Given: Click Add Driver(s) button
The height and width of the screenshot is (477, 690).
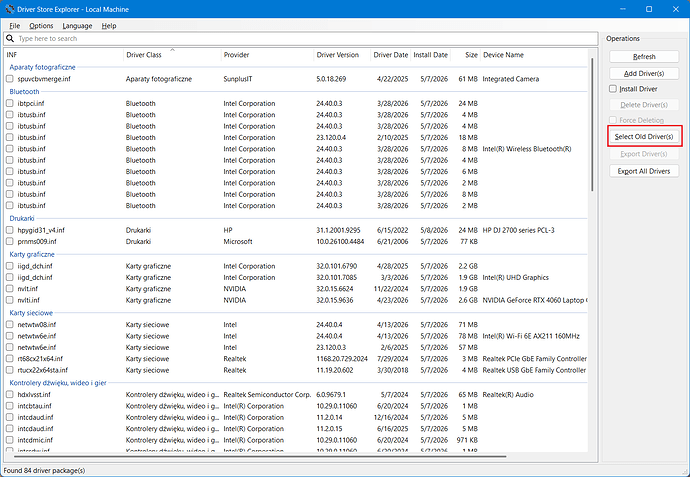Looking at the screenshot, I should [644, 73].
